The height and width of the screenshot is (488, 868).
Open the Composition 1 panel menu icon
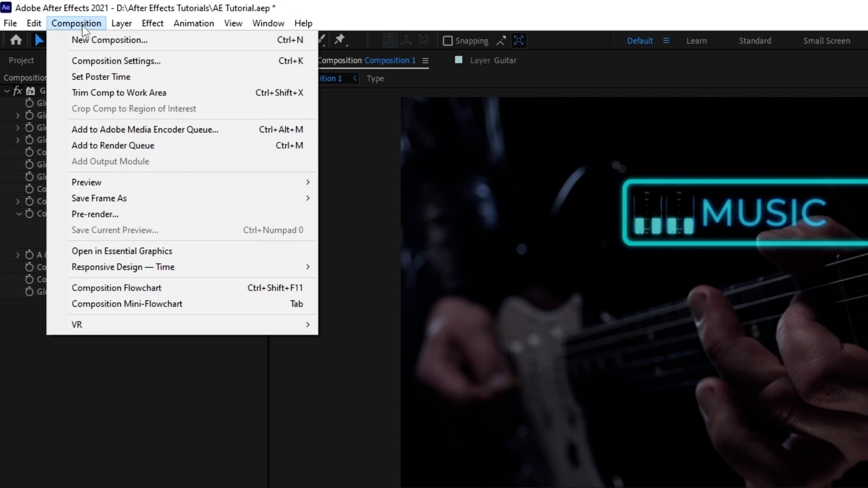[x=425, y=61]
